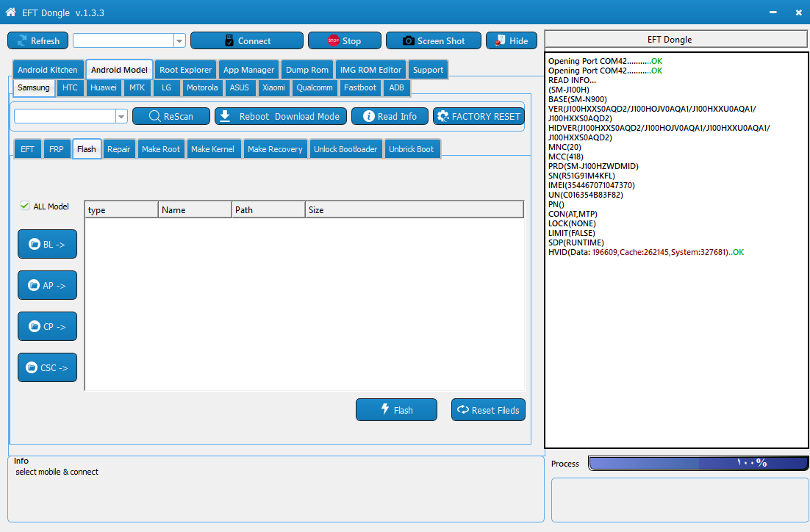
Task: Select Samsung brand tab
Action: tap(34, 87)
